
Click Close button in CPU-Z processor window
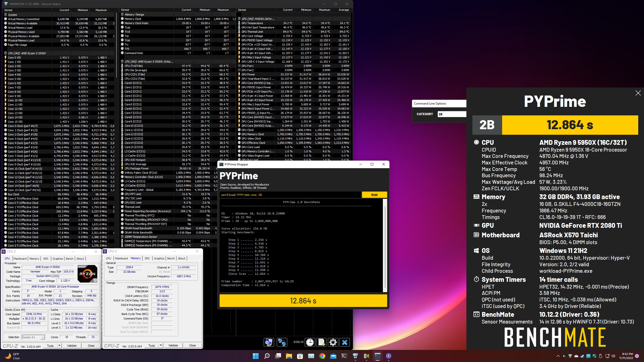coord(91,346)
